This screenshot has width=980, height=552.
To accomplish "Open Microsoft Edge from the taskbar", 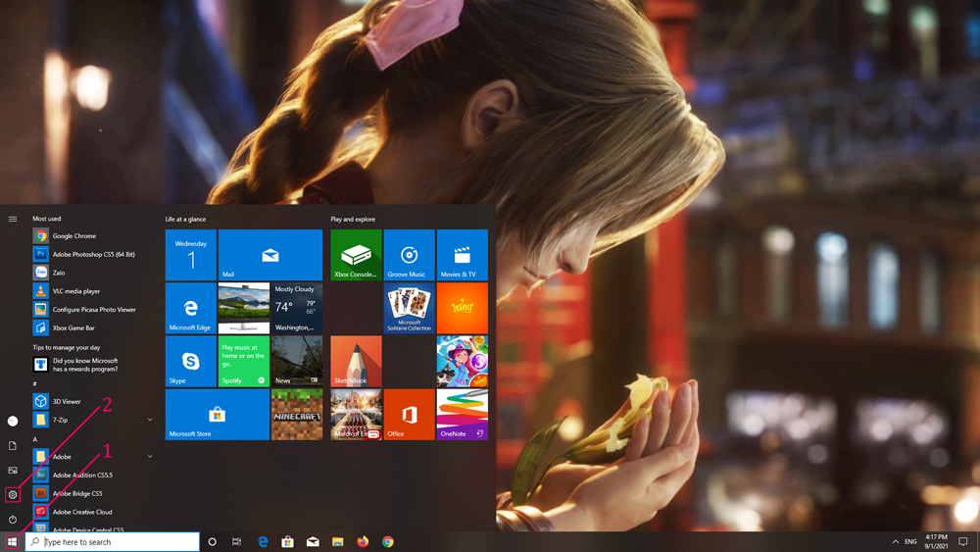I will click(263, 542).
